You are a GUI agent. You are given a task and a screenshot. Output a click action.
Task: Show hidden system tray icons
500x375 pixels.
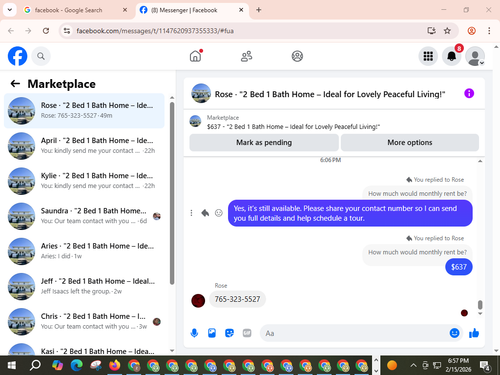[x=413, y=366]
